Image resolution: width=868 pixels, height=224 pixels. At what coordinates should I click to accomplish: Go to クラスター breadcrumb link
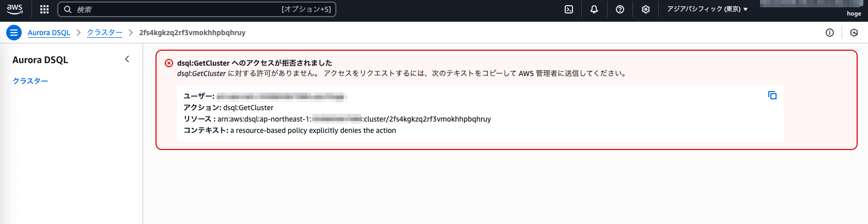point(104,33)
